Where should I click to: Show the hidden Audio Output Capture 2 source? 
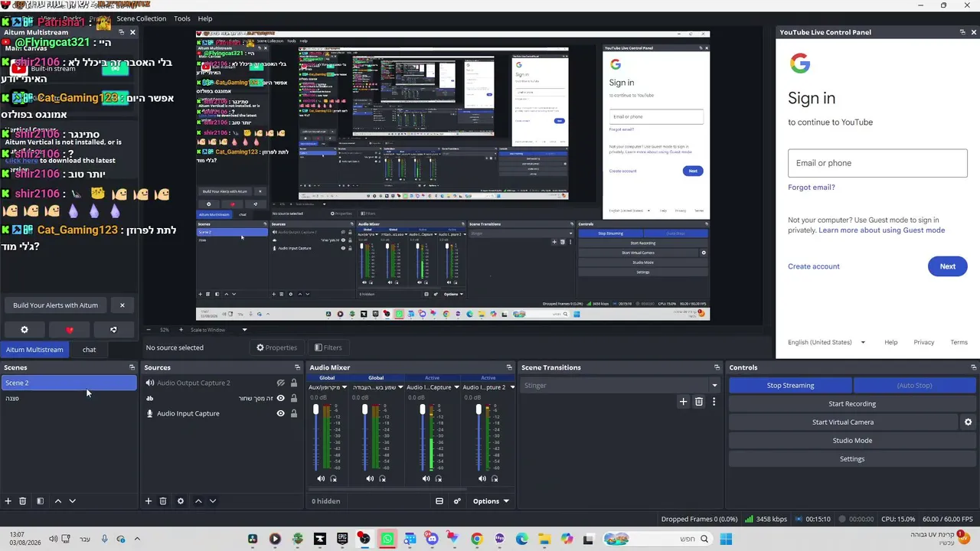click(281, 383)
